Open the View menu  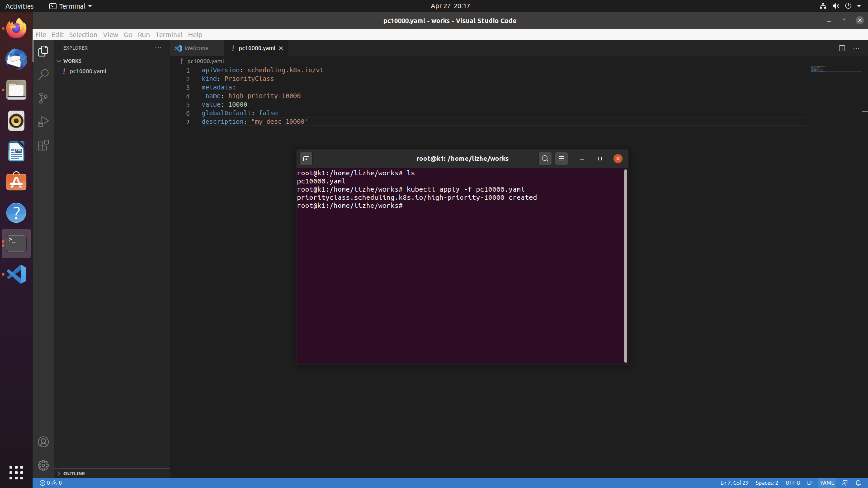[x=110, y=35]
